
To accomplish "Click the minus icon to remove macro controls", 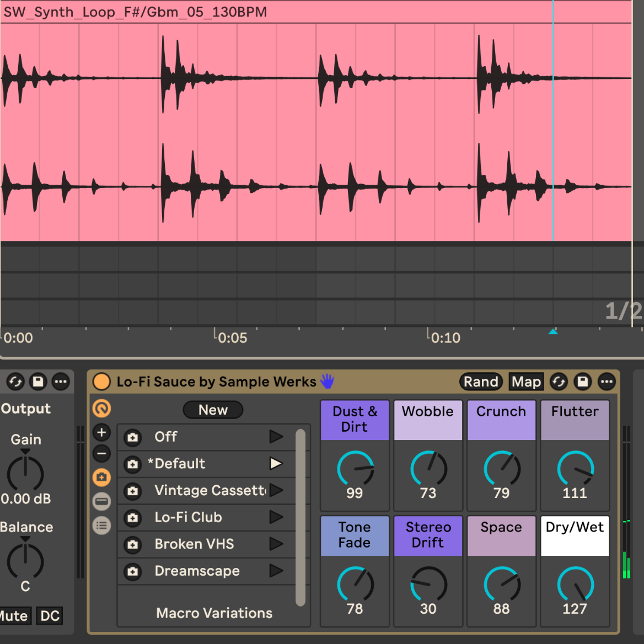I will [101, 454].
